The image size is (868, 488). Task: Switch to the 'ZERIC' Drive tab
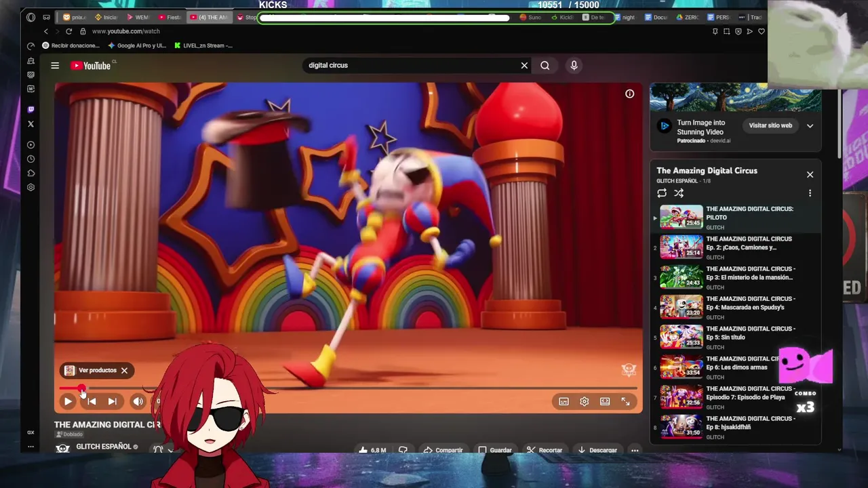click(687, 17)
